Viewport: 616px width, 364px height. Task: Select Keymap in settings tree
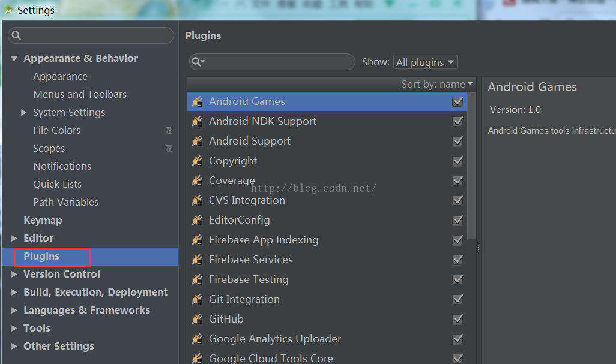pos(43,221)
